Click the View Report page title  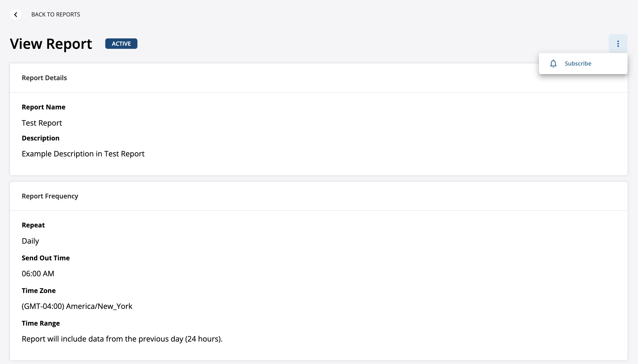click(x=51, y=44)
